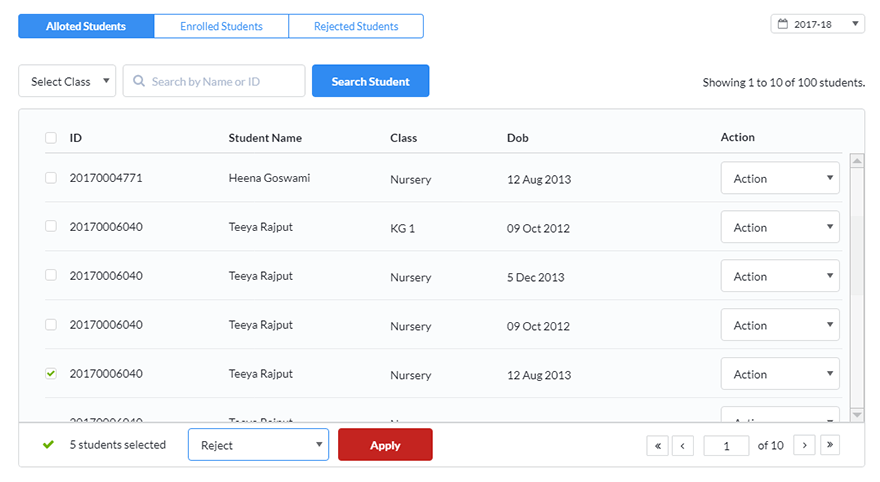Jump to last page with double right arrow
Image resolution: width=880 pixels, height=482 pixels.
[x=829, y=445]
